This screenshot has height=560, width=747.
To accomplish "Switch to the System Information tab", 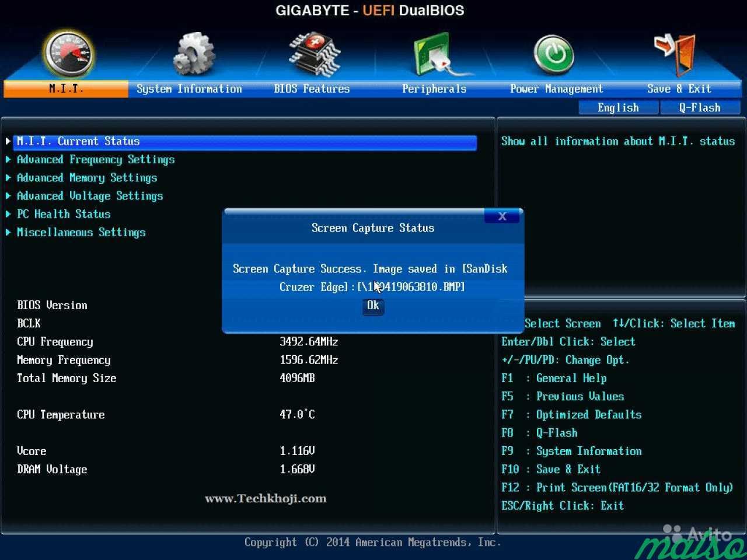I will 189,89.
